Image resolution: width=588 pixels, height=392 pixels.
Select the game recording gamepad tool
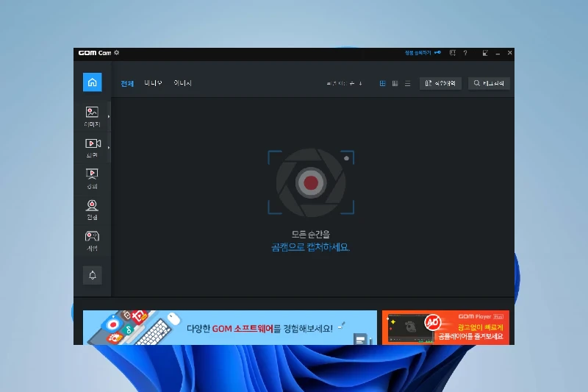click(x=92, y=240)
